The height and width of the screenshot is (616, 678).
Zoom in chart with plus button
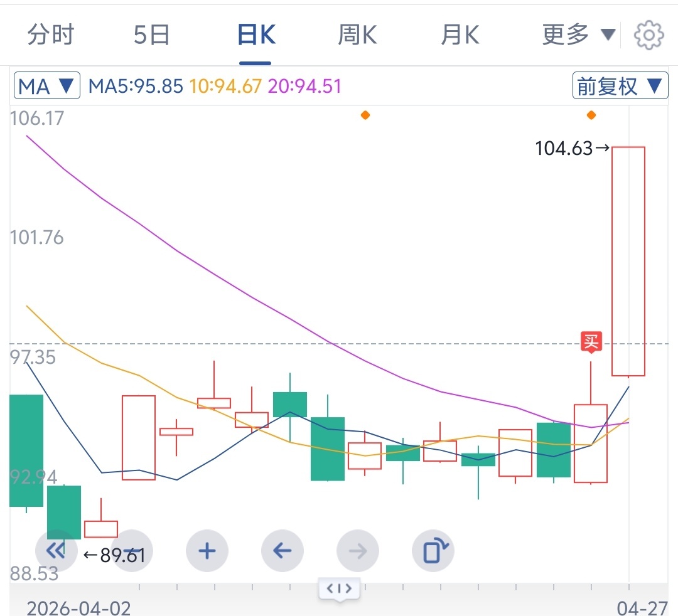point(207,551)
